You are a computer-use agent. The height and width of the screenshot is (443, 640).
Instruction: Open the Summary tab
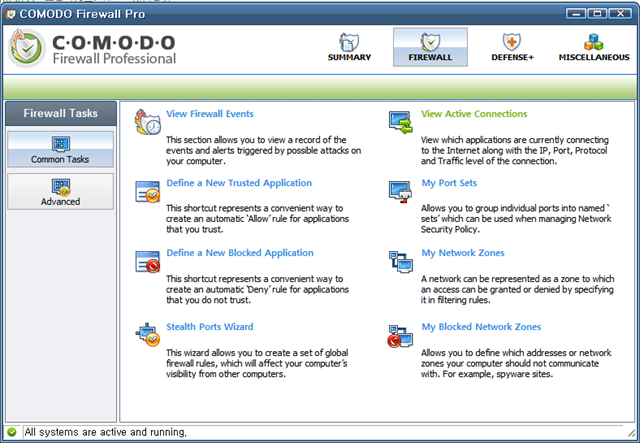[x=349, y=47]
